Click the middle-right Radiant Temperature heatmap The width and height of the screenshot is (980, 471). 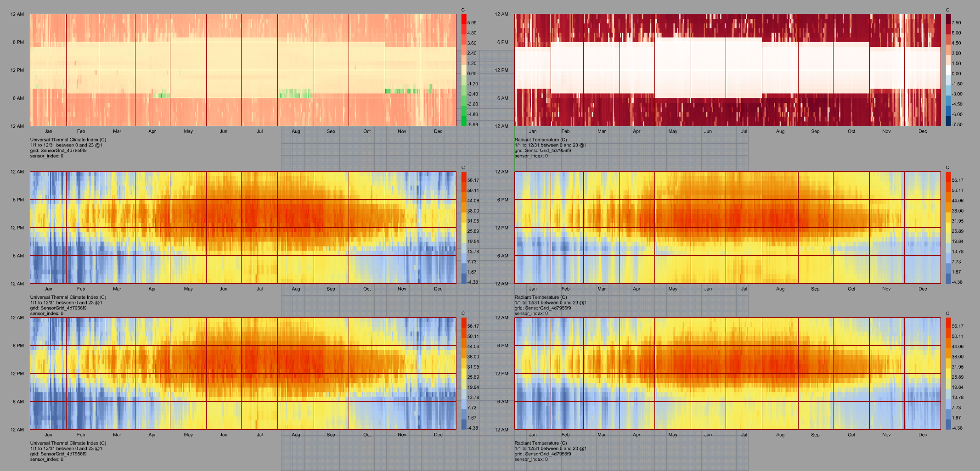pyautogui.click(x=727, y=227)
